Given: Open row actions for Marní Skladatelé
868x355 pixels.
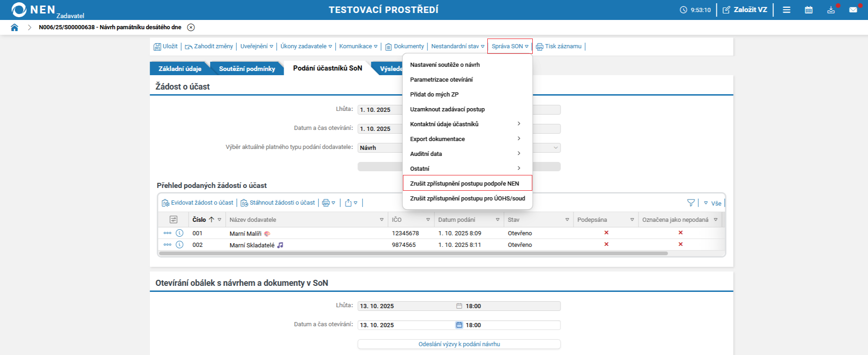Looking at the screenshot, I should (x=167, y=245).
